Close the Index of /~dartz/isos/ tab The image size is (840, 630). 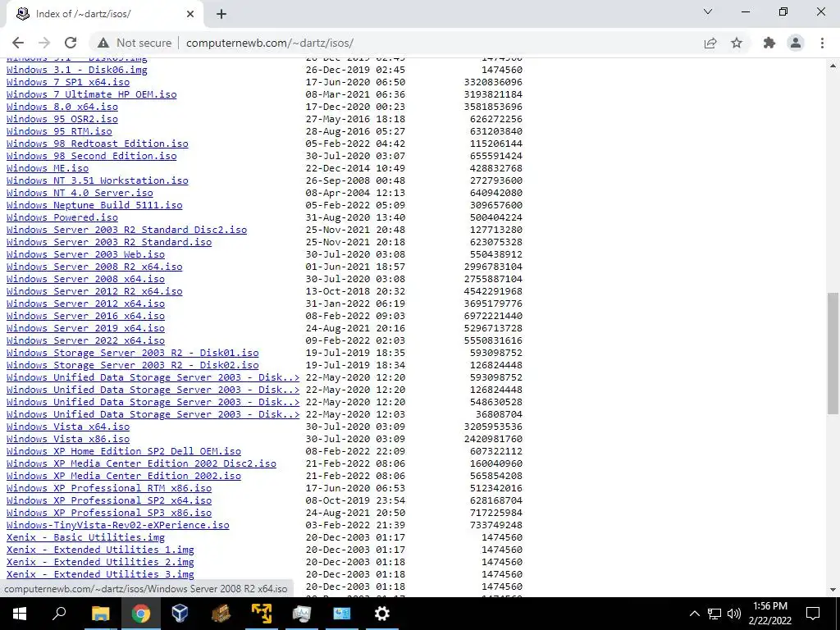(190, 14)
